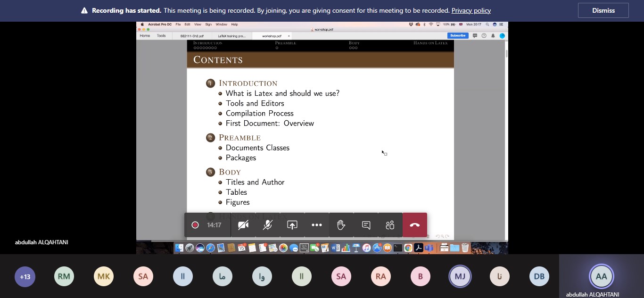The width and height of the screenshot is (644, 298).
Task: Expand the +13 additional participants
Action: tap(25, 276)
